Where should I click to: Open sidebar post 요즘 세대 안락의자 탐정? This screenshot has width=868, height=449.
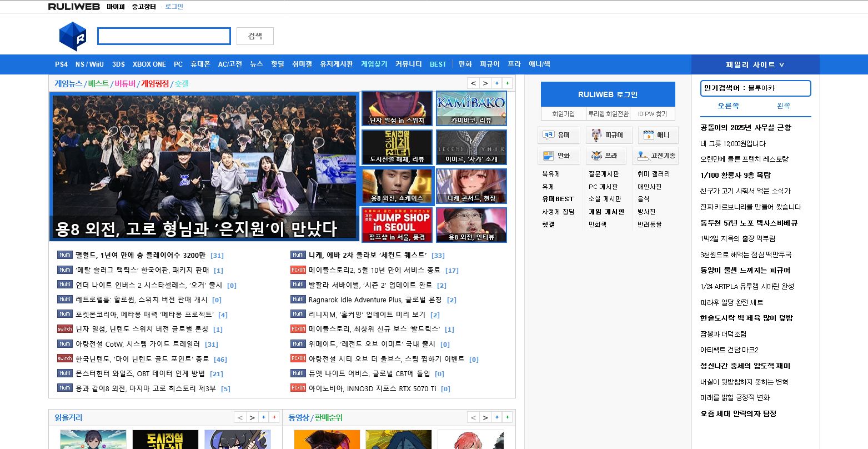point(738,413)
